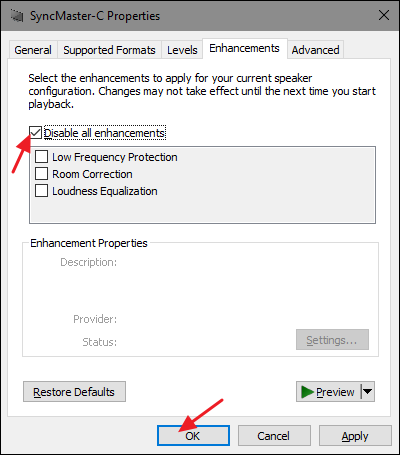Click the speaker icon in title bar

tap(16, 16)
